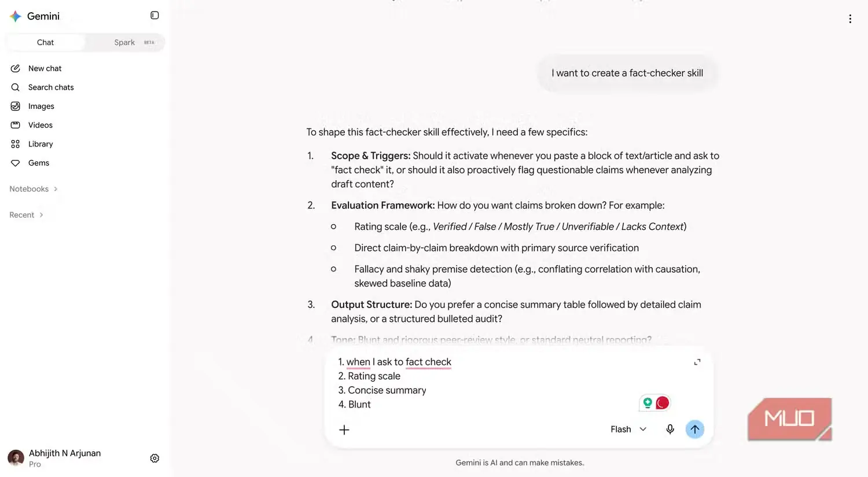This screenshot has height=477, width=868.
Task: Click the plus icon to add attachments
Action: point(344,430)
